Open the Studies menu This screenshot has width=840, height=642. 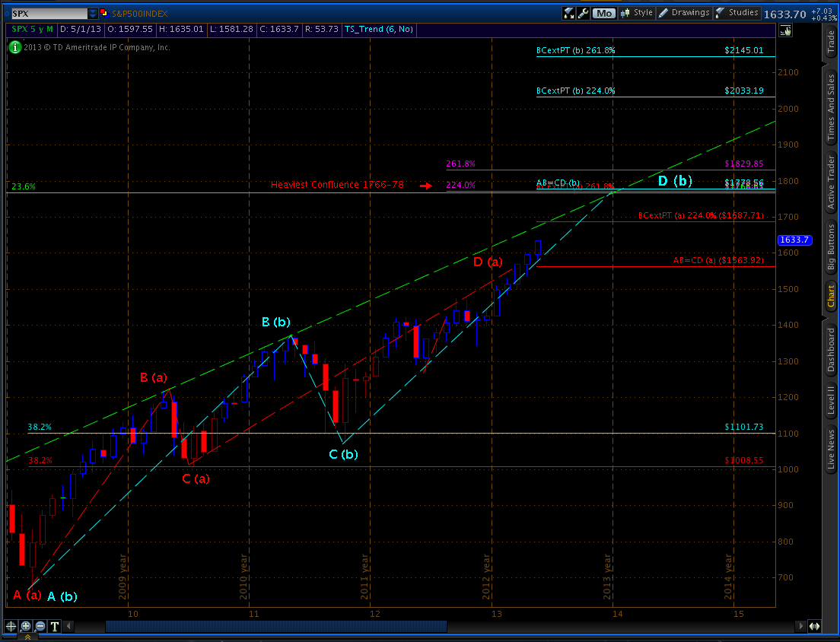pos(737,13)
